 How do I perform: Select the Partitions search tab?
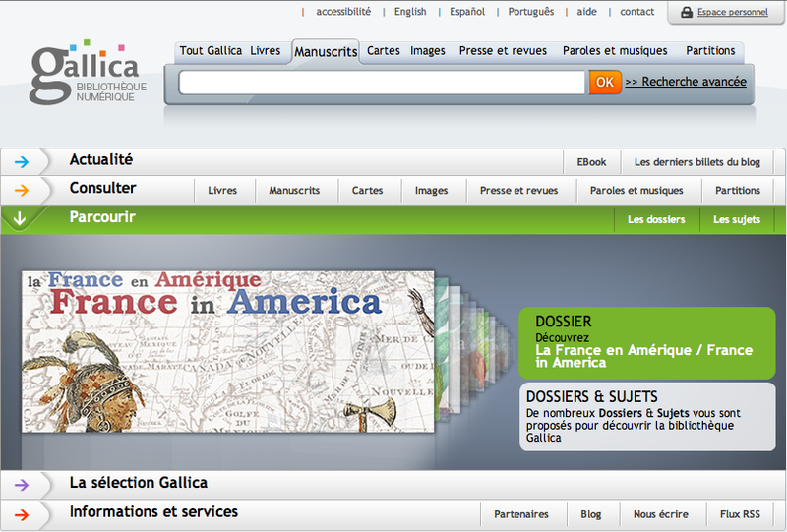[710, 51]
